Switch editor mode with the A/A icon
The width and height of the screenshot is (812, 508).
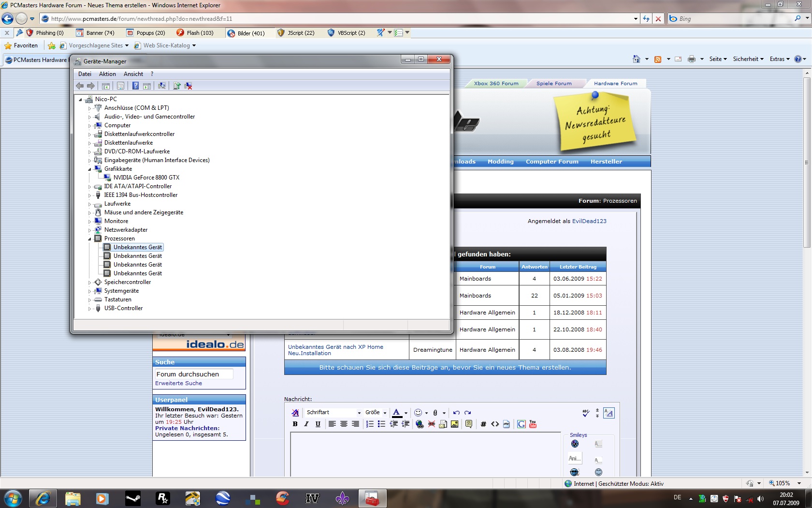pyautogui.click(x=609, y=413)
